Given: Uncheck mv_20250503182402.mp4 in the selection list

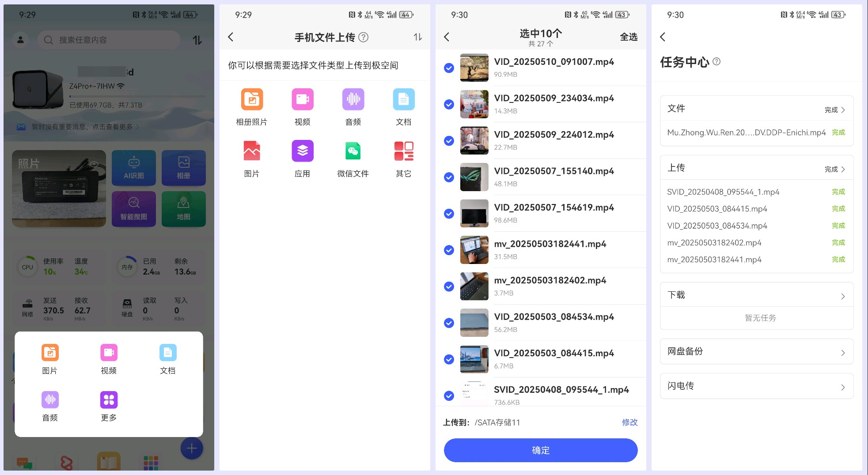Looking at the screenshot, I should pyautogui.click(x=449, y=287).
